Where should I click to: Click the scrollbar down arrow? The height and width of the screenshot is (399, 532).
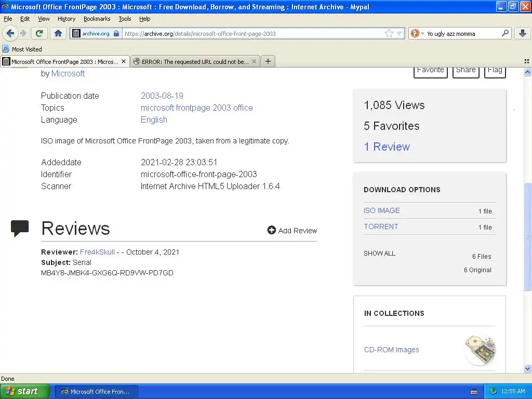click(x=527, y=368)
